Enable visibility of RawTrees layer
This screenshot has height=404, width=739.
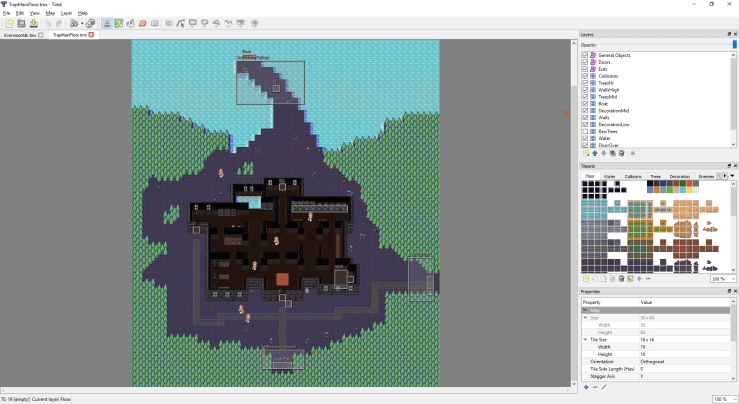tap(585, 131)
